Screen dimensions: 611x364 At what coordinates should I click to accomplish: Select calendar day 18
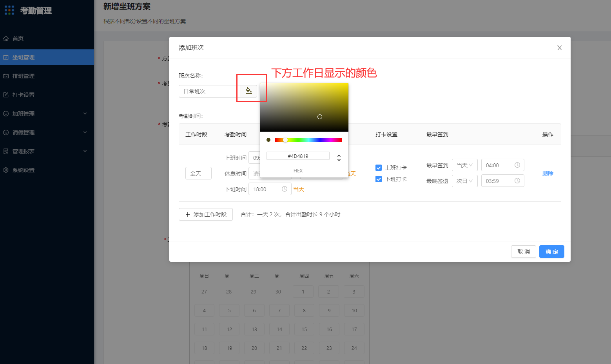[204, 348]
